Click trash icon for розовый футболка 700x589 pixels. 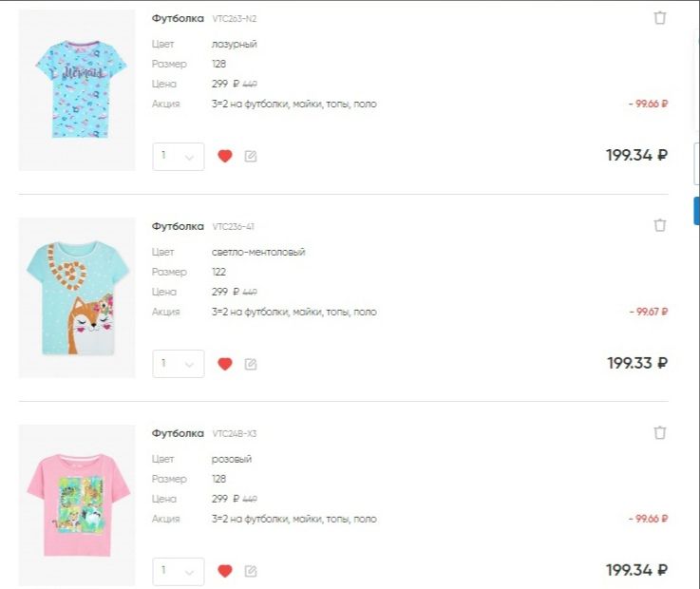(x=660, y=432)
